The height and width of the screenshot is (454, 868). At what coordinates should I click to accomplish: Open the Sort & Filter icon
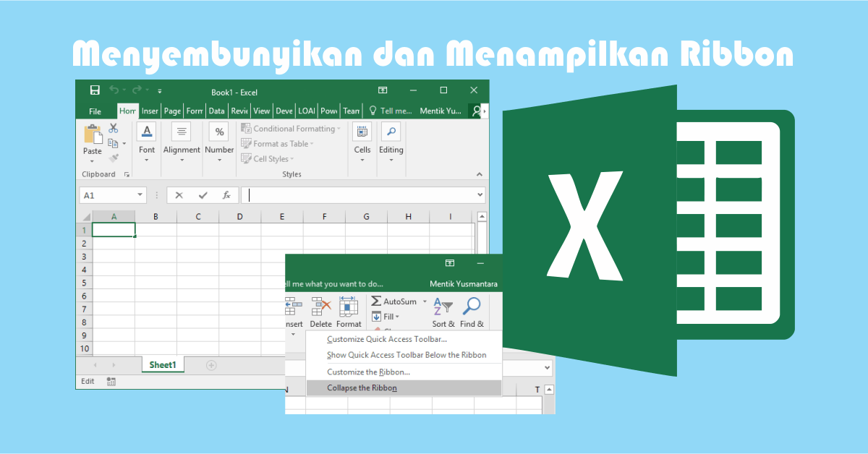pos(443,307)
